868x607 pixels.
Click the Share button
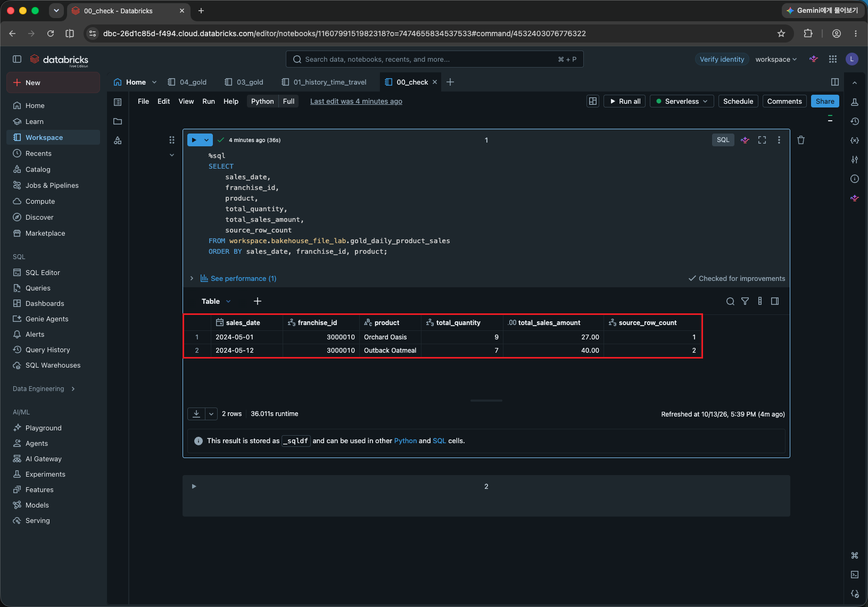pos(825,101)
